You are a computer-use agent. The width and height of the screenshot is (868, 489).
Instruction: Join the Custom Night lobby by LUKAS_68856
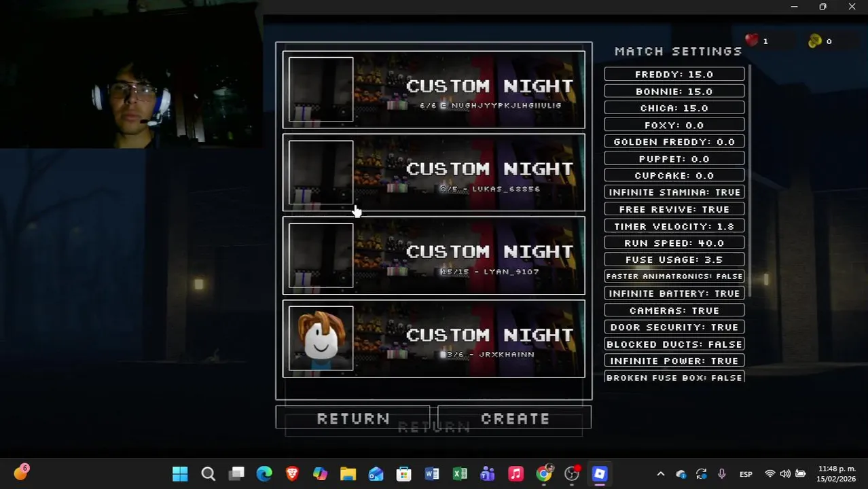(433, 173)
